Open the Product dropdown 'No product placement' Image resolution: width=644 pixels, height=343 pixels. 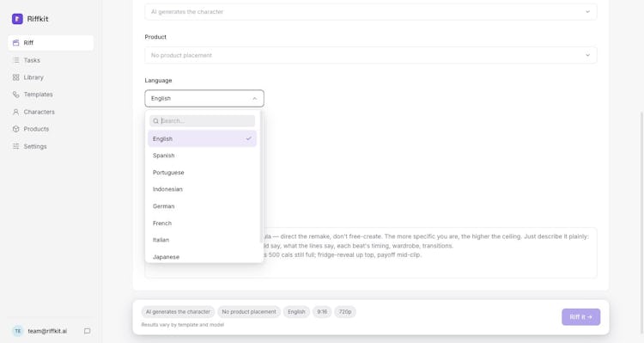coord(370,55)
